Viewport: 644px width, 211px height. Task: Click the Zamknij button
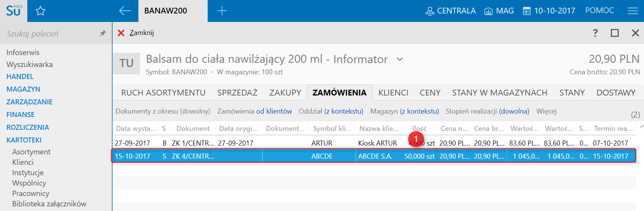136,33
